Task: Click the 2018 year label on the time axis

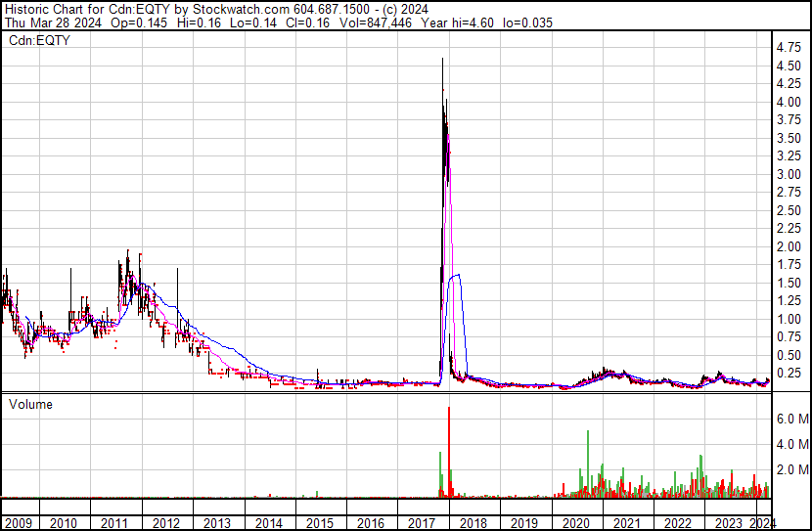Action: [x=474, y=523]
